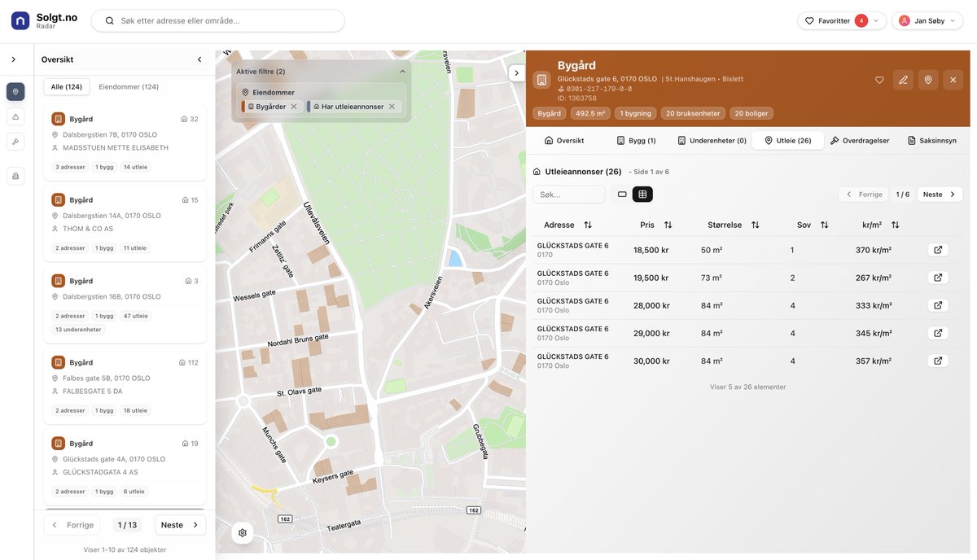Remove the Har utleieannonser filter
The height and width of the screenshot is (560, 977).
click(x=392, y=107)
